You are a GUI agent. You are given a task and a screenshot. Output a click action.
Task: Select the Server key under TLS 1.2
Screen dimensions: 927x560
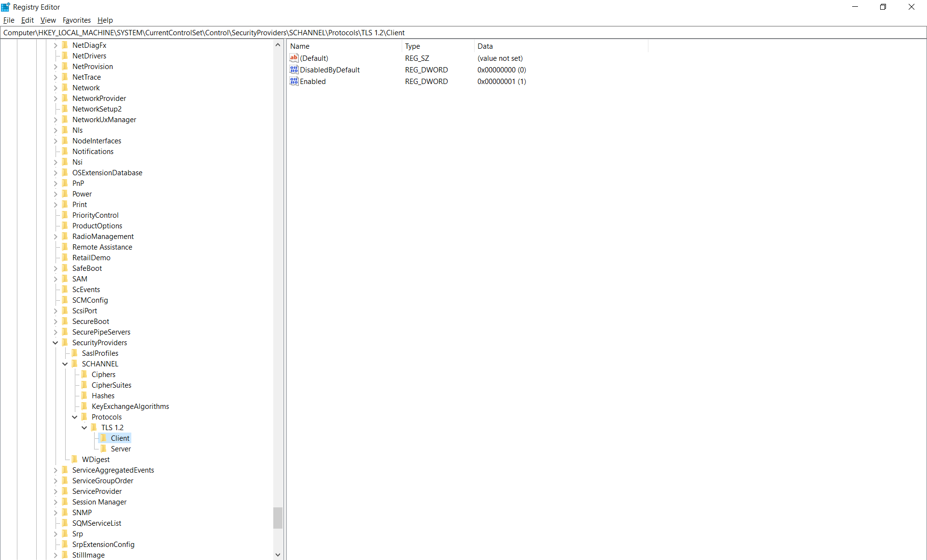pyautogui.click(x=121, y=448)
